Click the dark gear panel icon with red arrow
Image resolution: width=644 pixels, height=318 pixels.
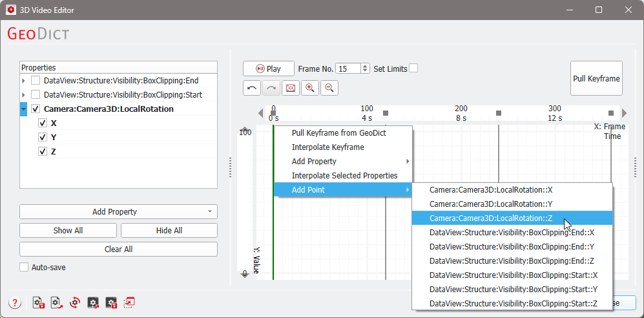[93, 303]
